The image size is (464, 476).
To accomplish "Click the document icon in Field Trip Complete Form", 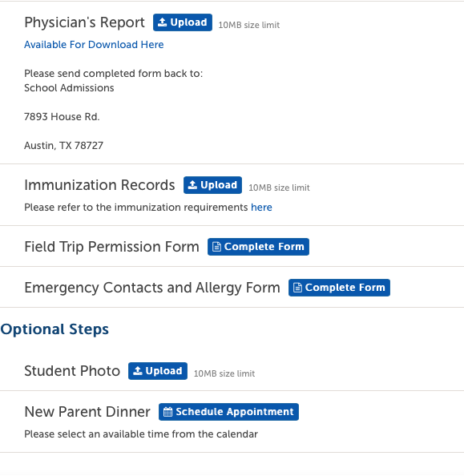I will point(216,247).
